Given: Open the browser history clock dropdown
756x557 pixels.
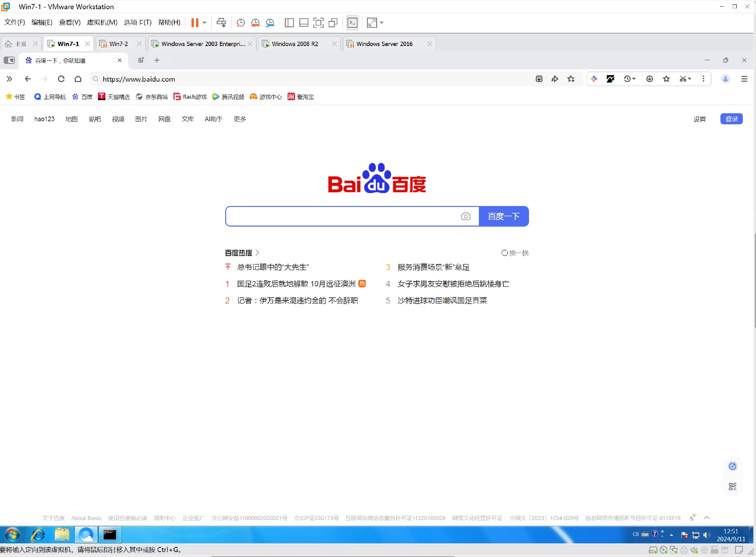Looking at the screenshot, I should coord(630,79).
